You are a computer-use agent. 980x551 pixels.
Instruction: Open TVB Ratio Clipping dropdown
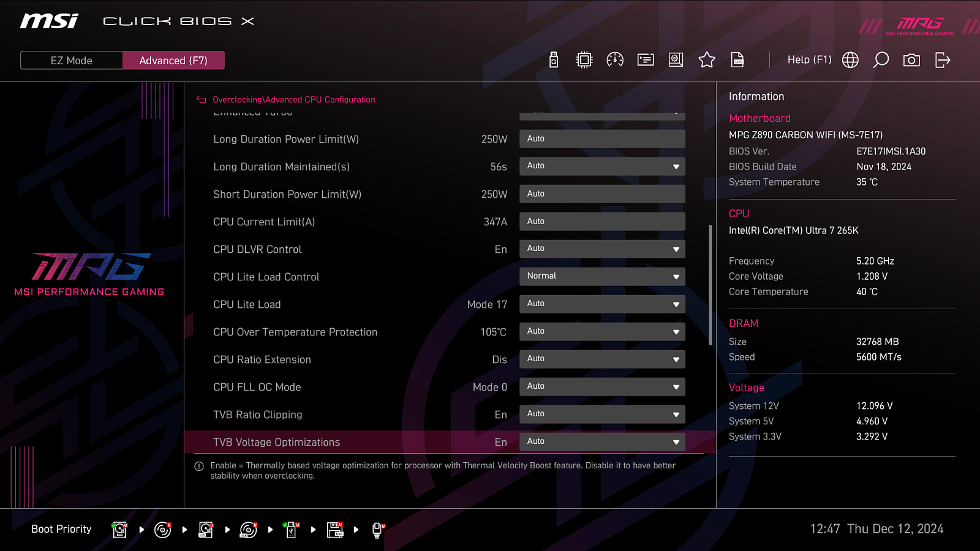tap(602, 414)
